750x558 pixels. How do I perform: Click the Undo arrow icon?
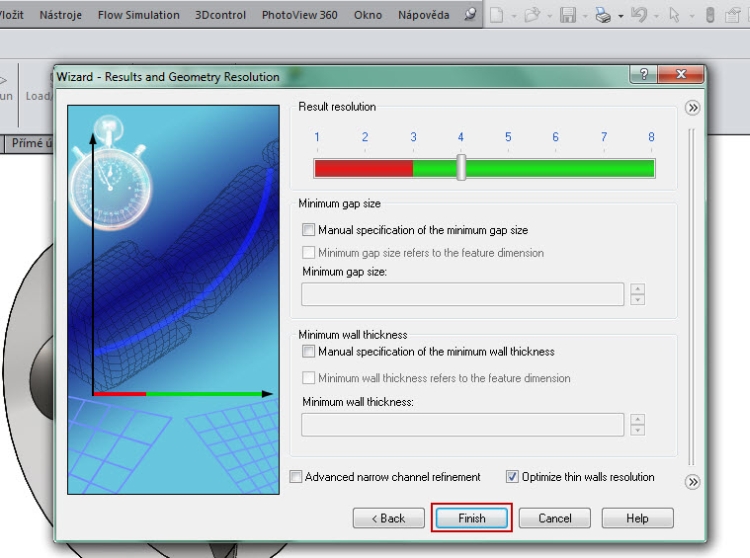639,15
